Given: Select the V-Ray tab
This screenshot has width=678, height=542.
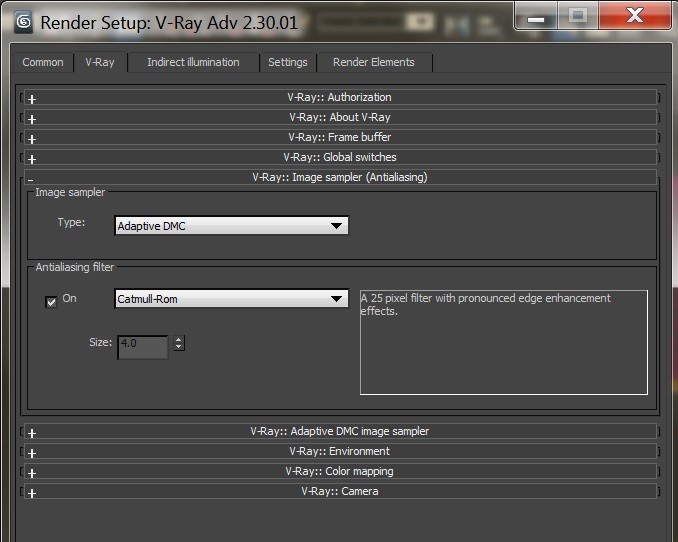Looking at the screenshot, I should pos(100,62).
